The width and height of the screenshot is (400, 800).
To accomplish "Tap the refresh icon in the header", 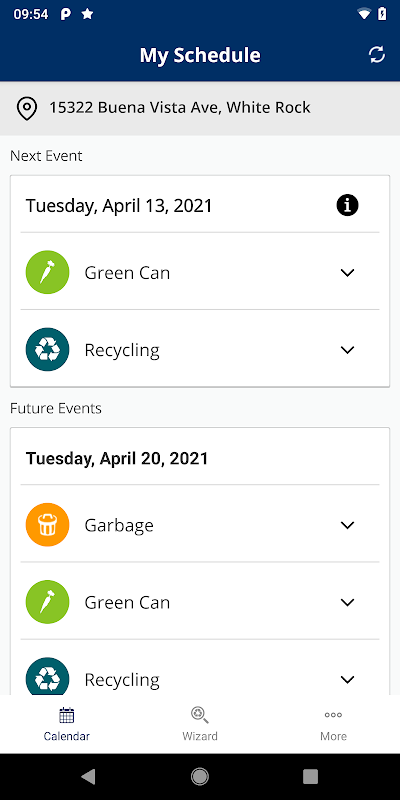I will tap(377, 55).
